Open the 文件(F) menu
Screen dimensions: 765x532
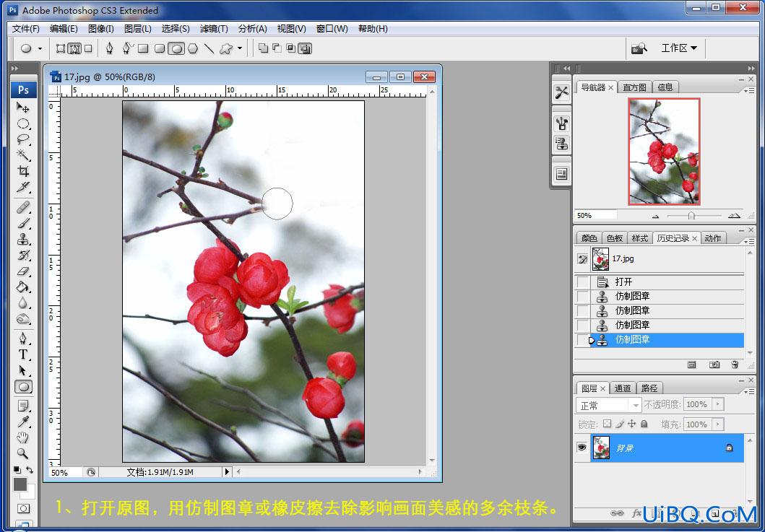(x=26, y=29)
